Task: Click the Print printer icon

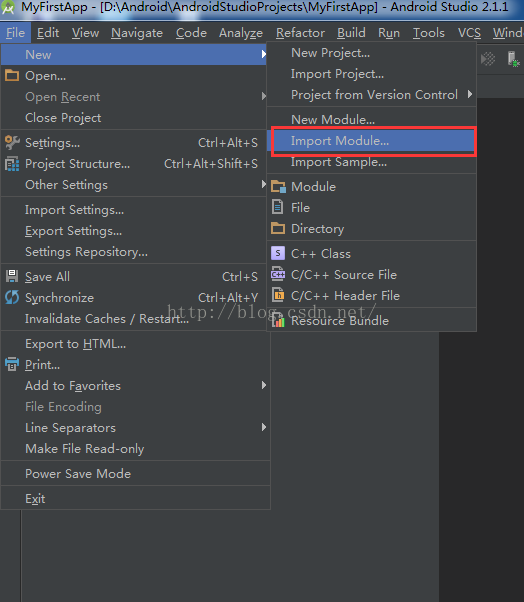Action: click(12, 364)
